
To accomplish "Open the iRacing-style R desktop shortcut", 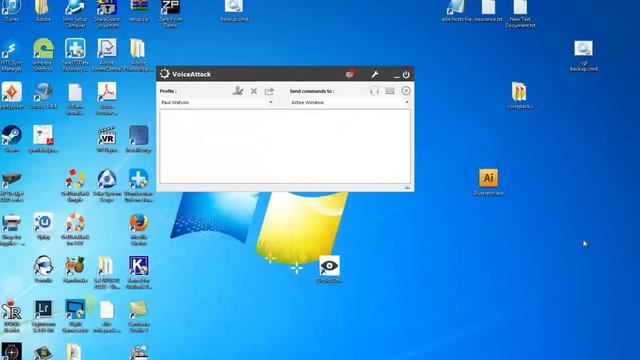I will click(x=11, y=316).
